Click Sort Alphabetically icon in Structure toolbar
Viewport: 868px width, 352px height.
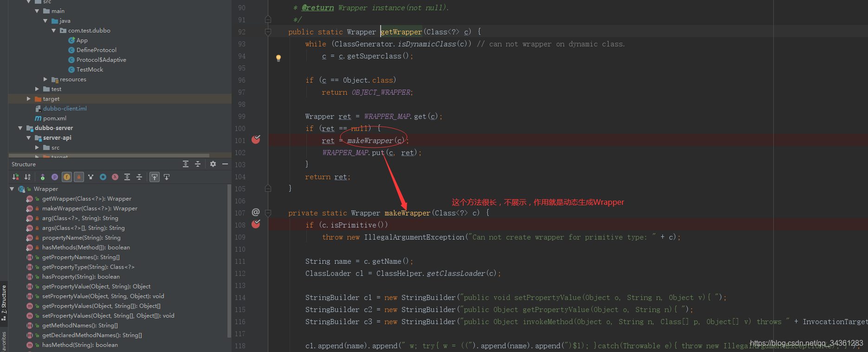click(27, 177)
